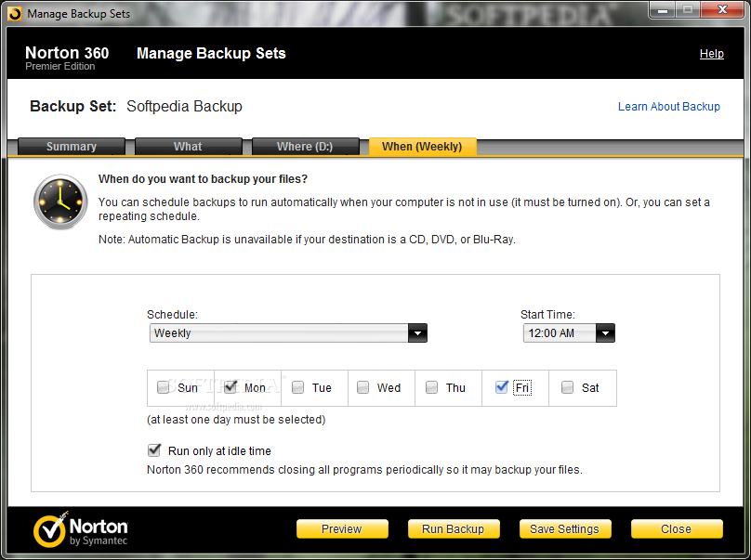Click the 'at least one day must be selected' note

click(236, 420)
